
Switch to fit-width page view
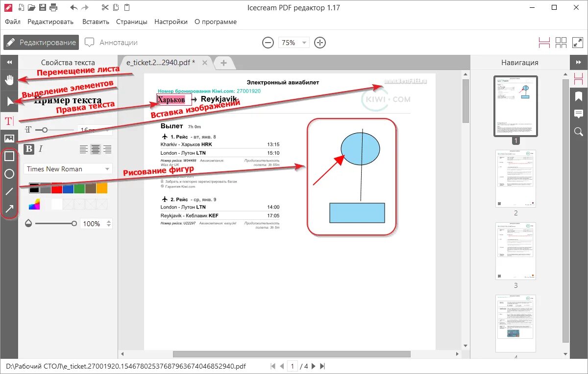click(544, 43)
